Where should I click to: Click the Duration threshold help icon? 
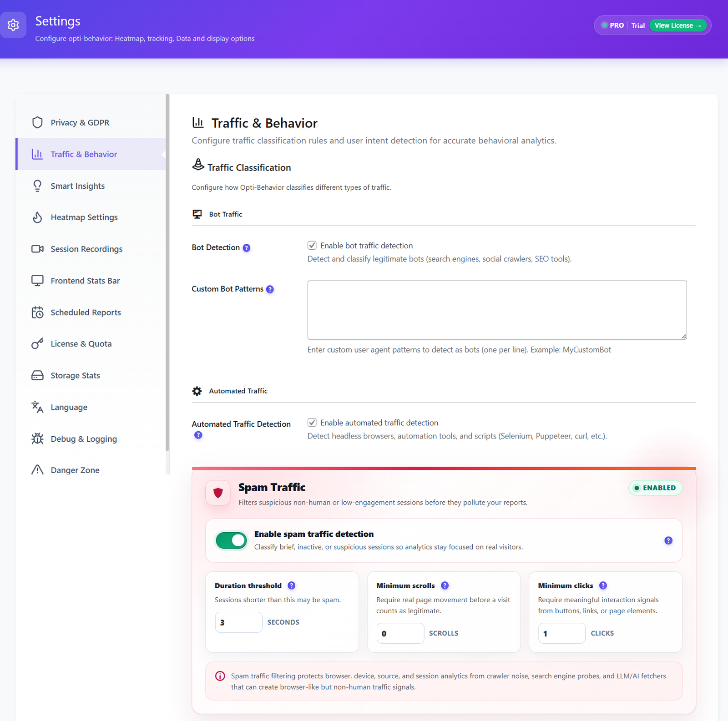click(x=292, y=585)
